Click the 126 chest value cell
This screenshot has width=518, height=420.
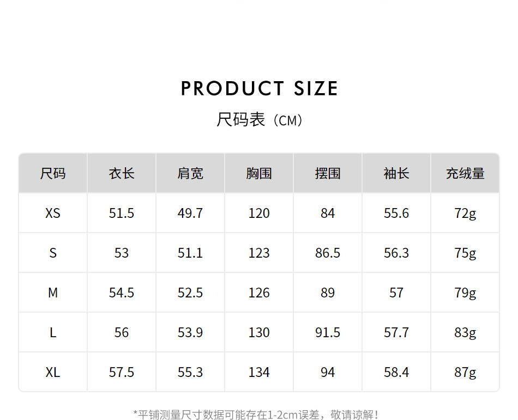(x=259, y=293)
